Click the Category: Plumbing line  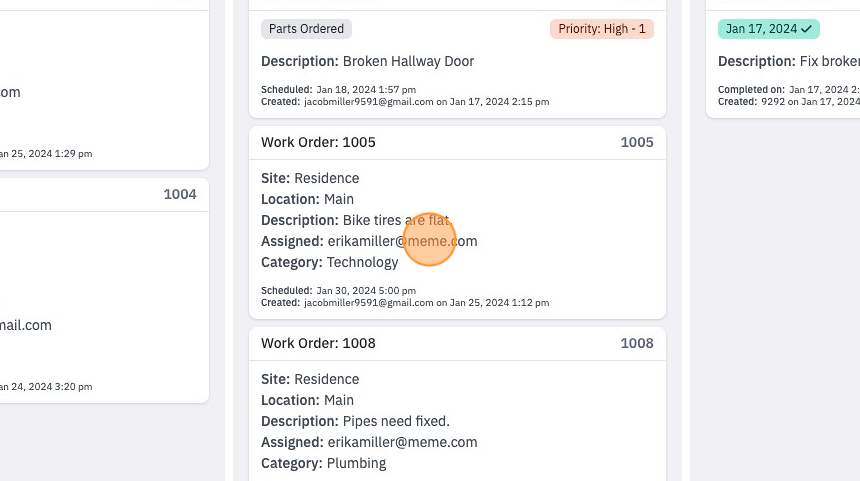coord(324,463)
